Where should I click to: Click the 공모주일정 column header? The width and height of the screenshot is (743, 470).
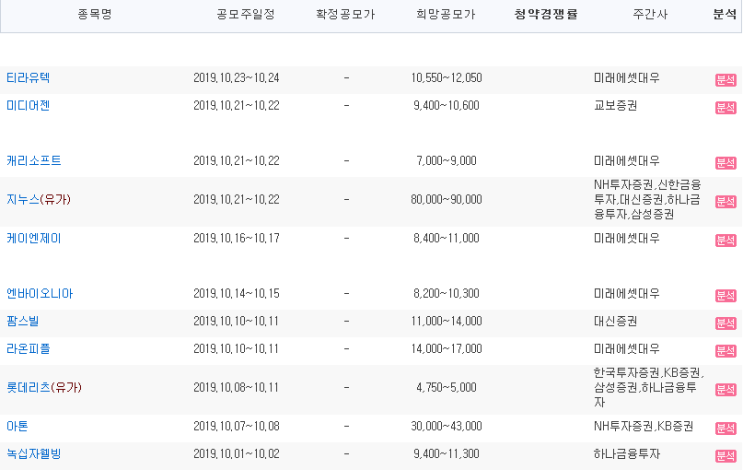[x=245, y=14]
